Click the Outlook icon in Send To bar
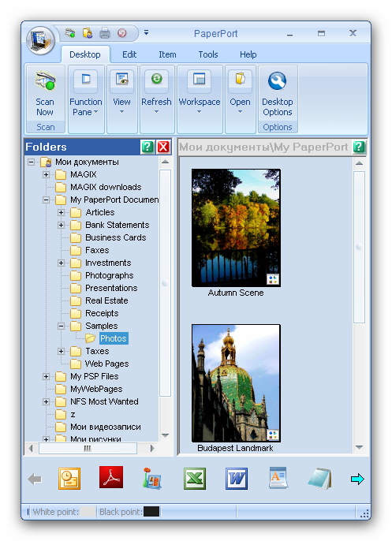 click(69, 479)
